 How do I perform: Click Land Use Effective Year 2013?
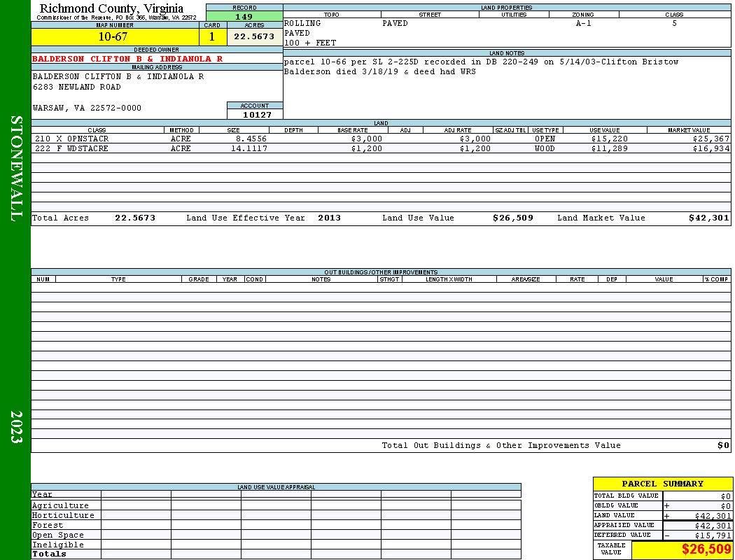329,218
